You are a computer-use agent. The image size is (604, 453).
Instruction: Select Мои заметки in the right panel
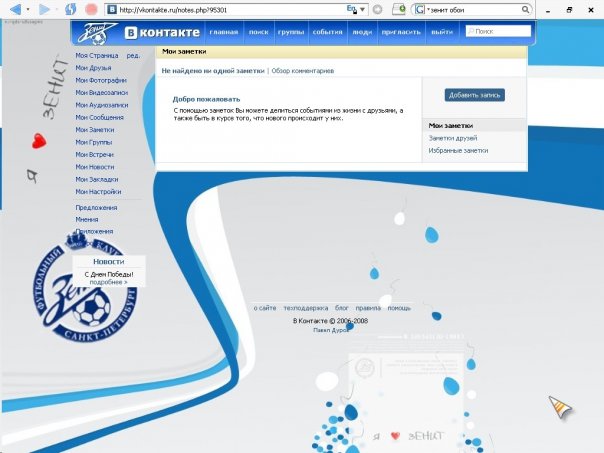(451, 126)
